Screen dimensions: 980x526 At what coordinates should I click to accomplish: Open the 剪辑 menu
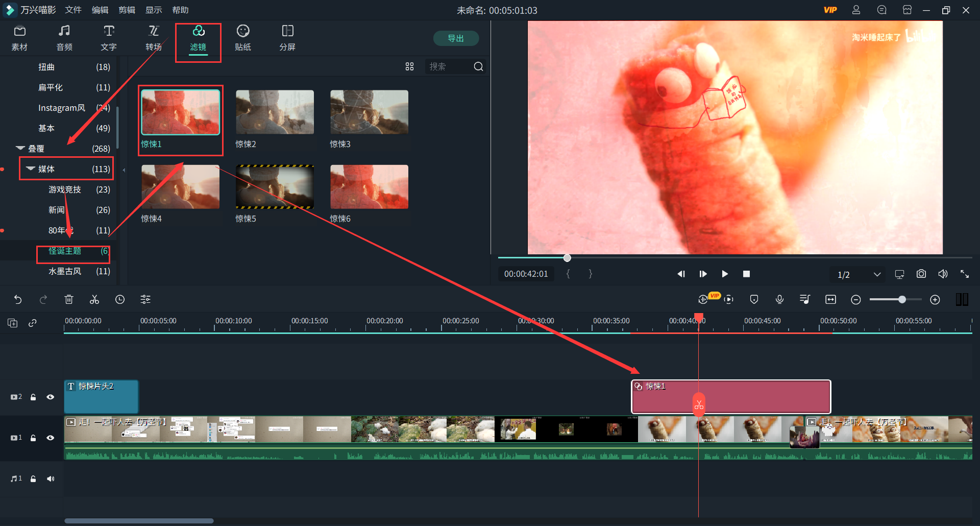[127, 10]
